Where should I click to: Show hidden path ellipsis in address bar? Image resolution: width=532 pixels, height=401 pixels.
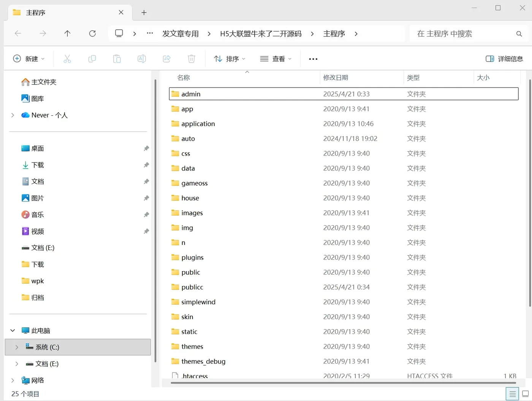150,33
